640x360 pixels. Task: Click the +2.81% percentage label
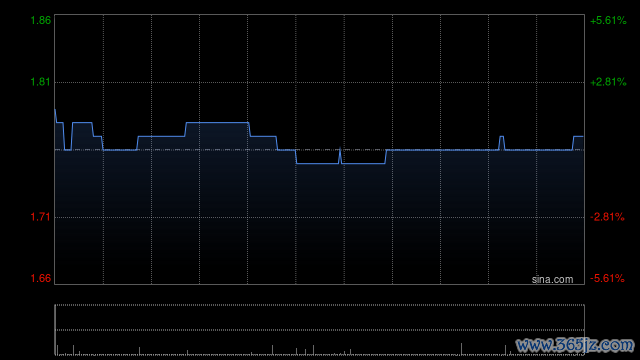coord(608,82)
